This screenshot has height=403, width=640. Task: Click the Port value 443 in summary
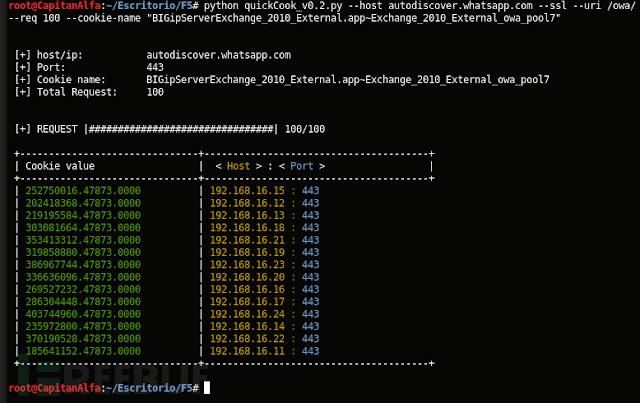(155, 67)
